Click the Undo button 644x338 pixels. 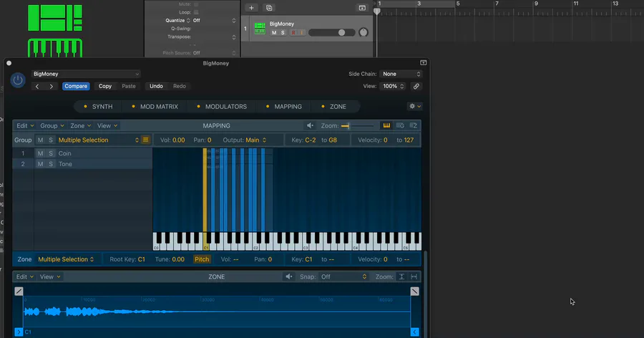click(156, 86)
